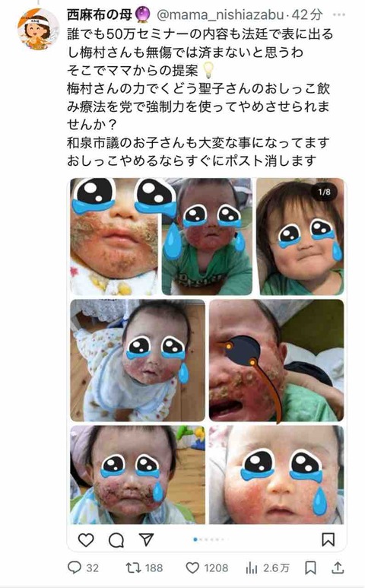Like the tweet with 1208 likes

point(207,567)
